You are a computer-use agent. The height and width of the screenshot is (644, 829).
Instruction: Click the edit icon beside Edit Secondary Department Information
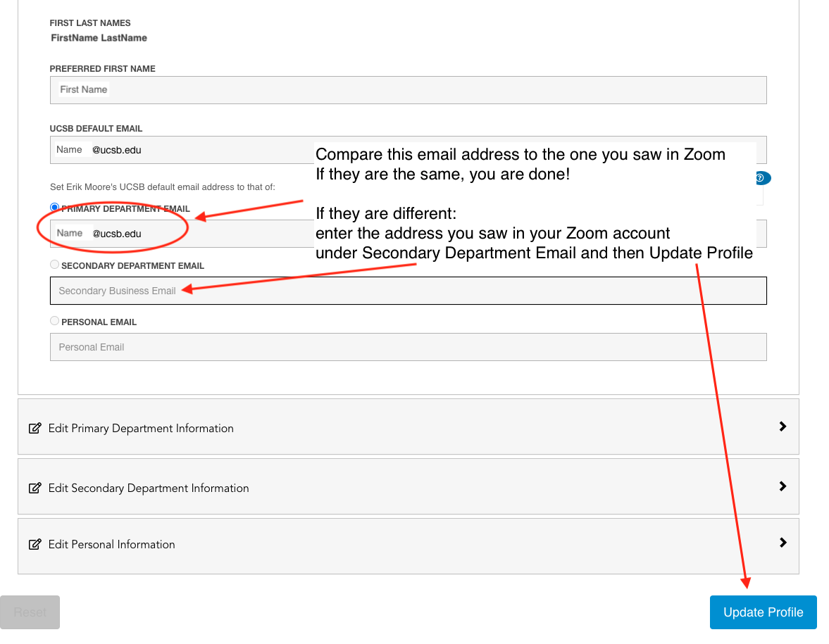click(x=35, y=488)
